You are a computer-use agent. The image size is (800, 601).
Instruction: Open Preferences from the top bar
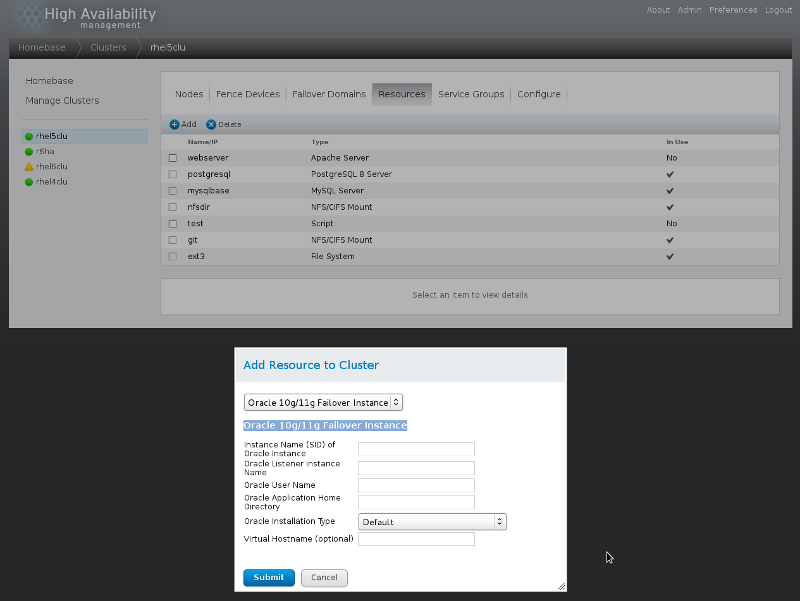click(x=733, y=10)
